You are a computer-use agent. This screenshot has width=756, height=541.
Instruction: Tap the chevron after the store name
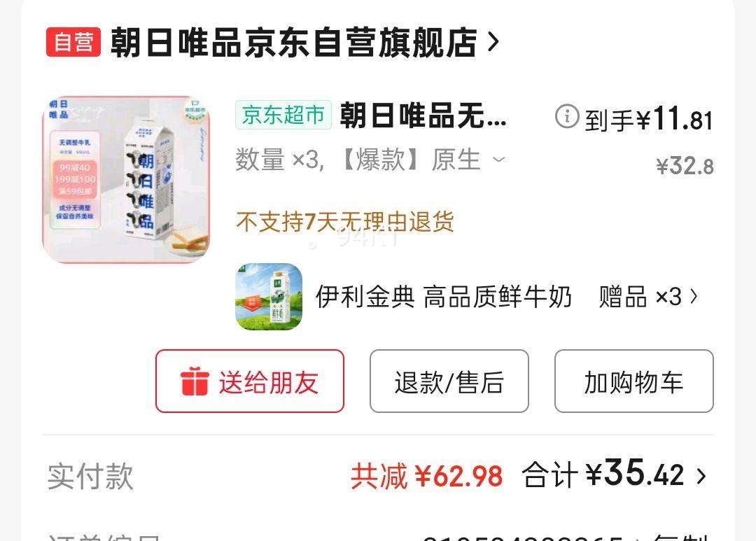[x=493, y=43]
